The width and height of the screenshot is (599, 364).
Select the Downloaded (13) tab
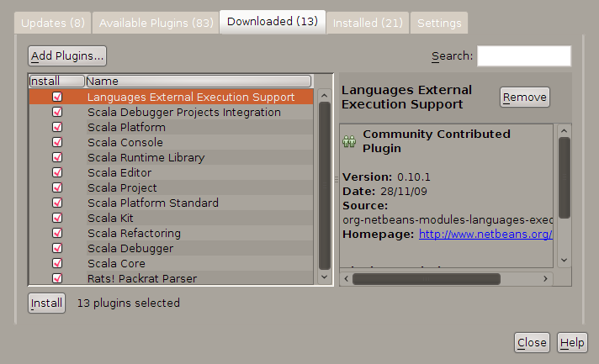click(x=273, y=22)
